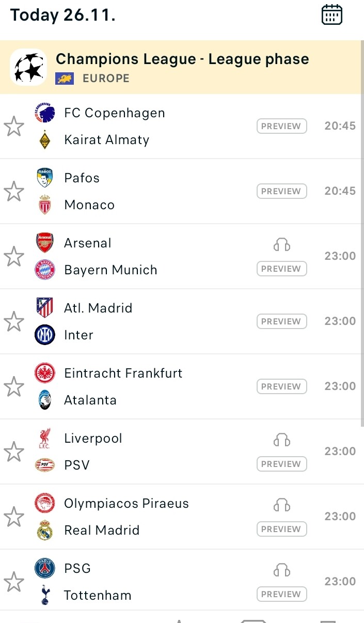Open preview for FC Copenhagen match
The height and width of the screenshot is (623, 364).
pos(281,126)
